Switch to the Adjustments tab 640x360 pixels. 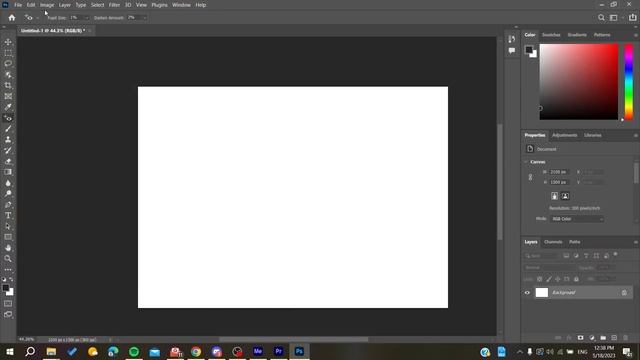click(564, 135)
